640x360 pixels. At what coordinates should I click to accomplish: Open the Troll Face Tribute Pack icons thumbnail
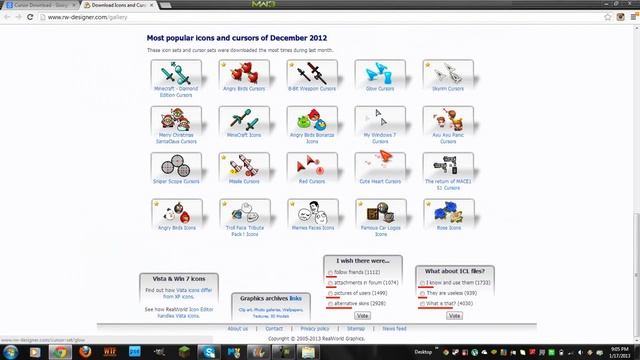(244, 213)
